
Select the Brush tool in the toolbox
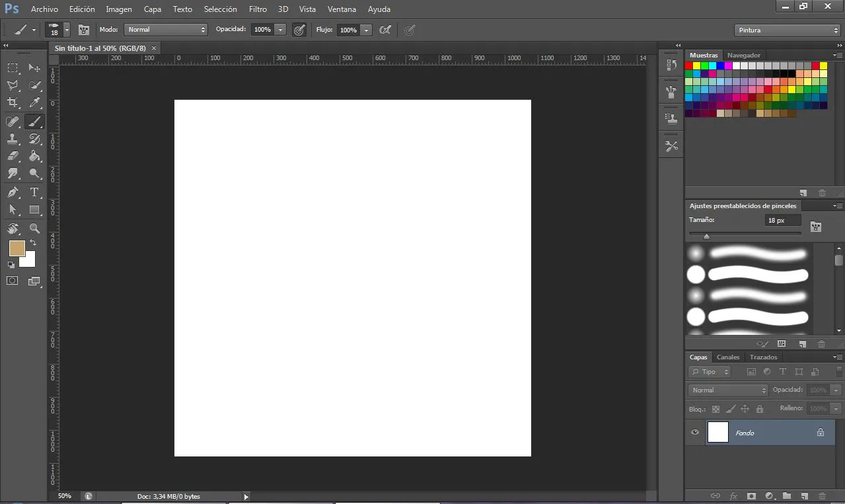[34, 122]
